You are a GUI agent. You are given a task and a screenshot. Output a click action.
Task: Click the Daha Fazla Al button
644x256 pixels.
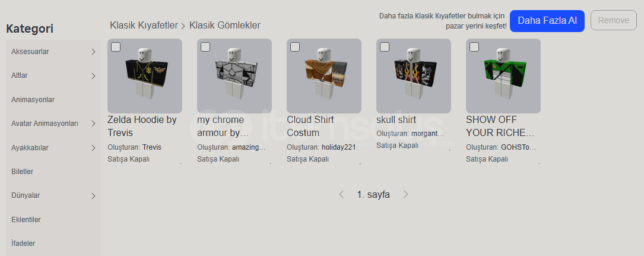547,21
